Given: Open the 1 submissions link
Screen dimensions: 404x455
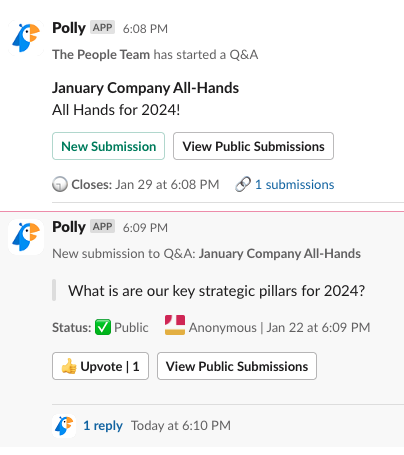Looking at the screenshot, I should (x=295, y=184).
